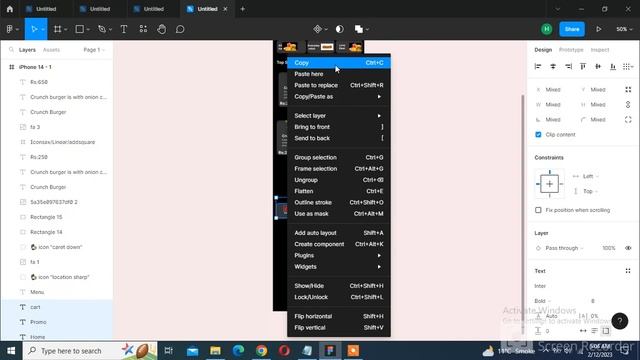The height and width of the screenshot is (360, 640).
Task: Expand the Widgets submenu
Action: pos(338,267)
